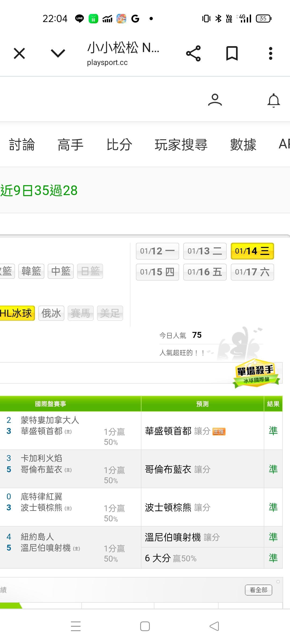This screenshot has height=644, width=290.
Task: Click the 國際盤賽事 column header
Action: [50, 404]
